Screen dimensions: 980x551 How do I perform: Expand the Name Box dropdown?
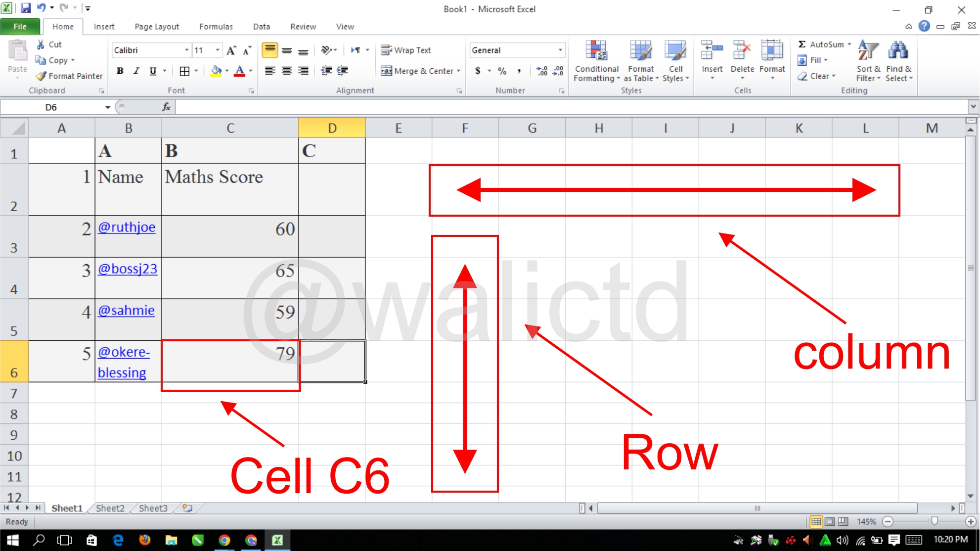pos(107,107)
